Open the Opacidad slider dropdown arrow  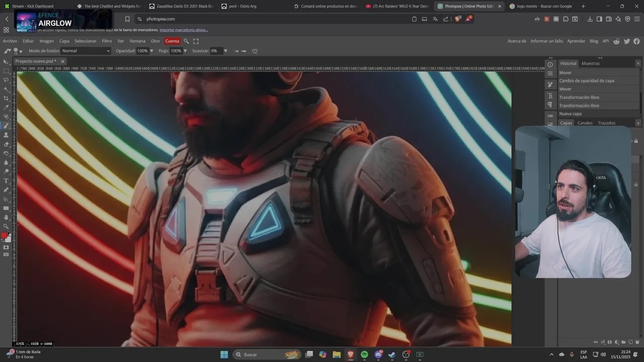[x=151, y=51]
